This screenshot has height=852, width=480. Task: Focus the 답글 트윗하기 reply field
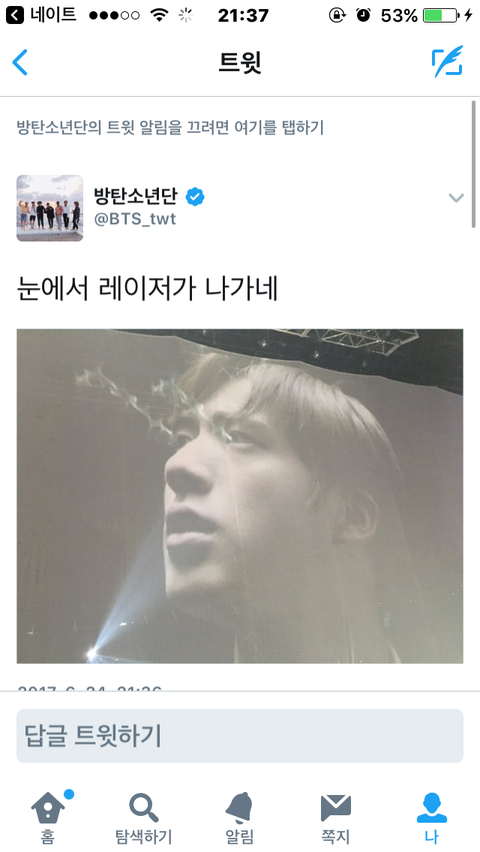(x=240, y=736)
